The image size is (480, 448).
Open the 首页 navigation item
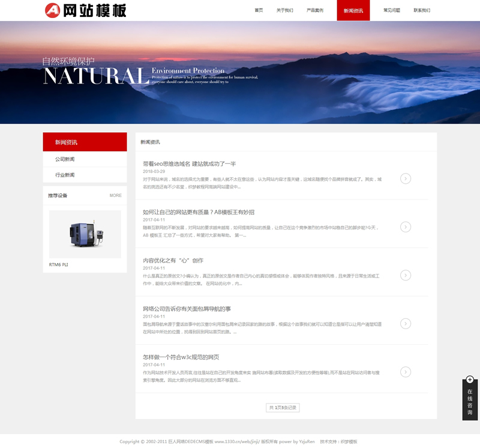(x=259, y=10)
